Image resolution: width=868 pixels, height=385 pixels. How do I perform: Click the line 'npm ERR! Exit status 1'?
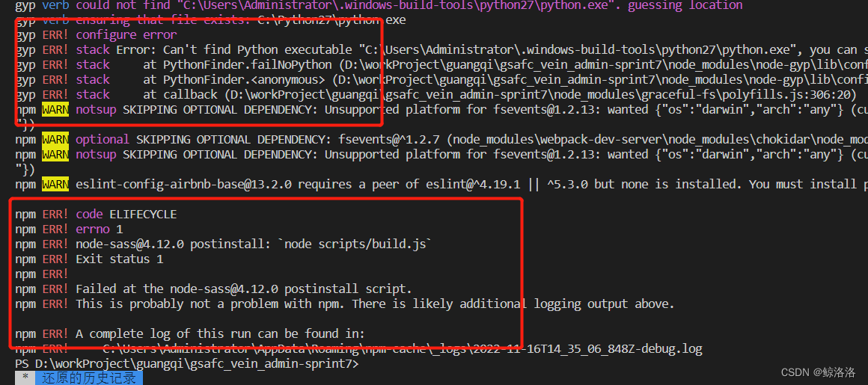(x=89, y=259)
